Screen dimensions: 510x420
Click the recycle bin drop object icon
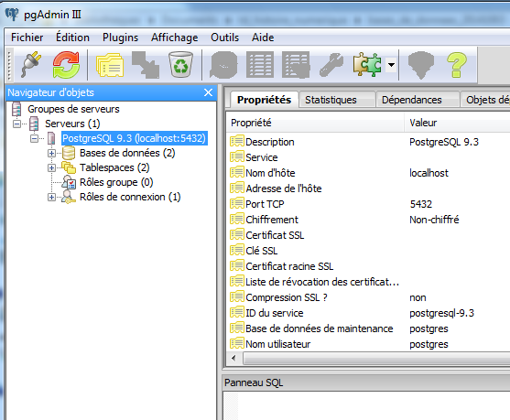click(180, 64)
